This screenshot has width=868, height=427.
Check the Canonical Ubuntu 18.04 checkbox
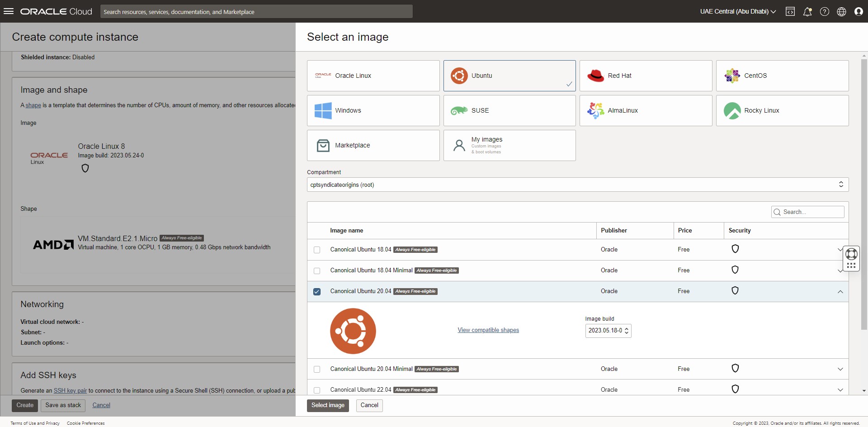(317, 250)
